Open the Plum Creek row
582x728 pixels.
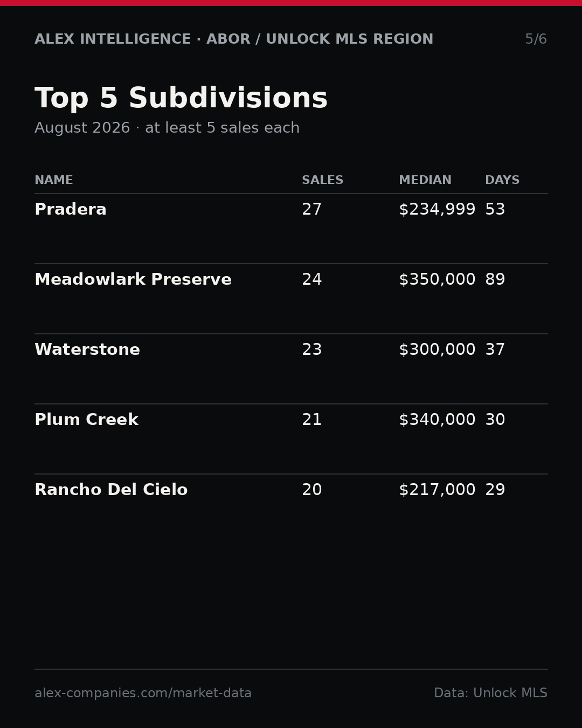pos(291,439)
